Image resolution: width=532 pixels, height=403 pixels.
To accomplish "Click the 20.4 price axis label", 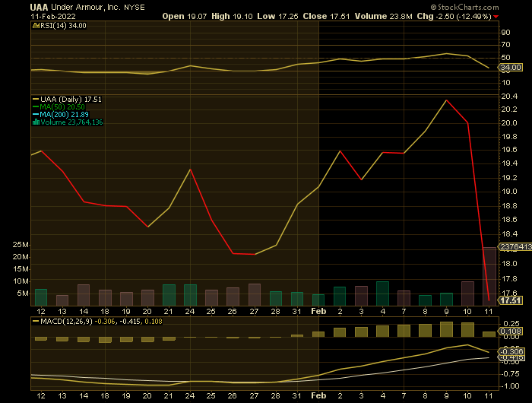I will coord(509,97).
